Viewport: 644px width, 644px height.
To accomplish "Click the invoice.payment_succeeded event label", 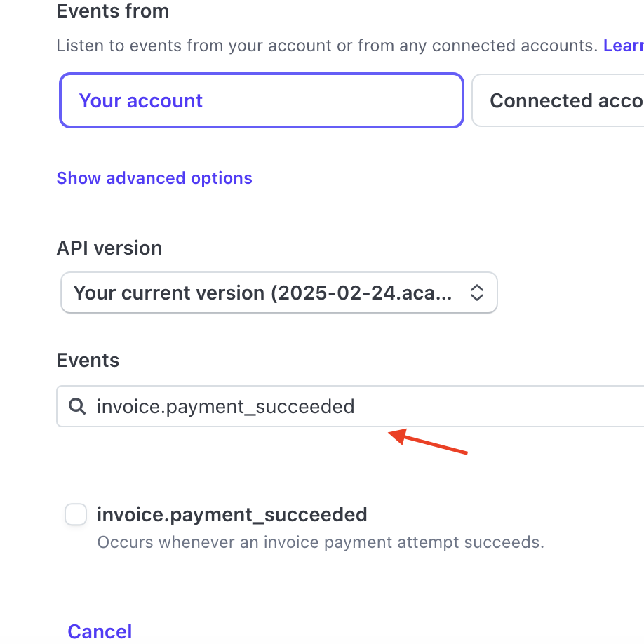I will [x=232, y=515].
